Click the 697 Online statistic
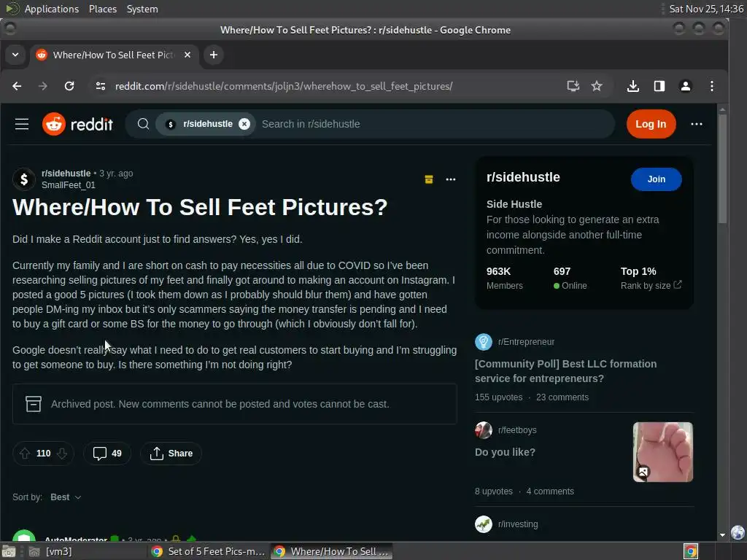The height and width of the screenshot is (560, 747). pos(570,278)
